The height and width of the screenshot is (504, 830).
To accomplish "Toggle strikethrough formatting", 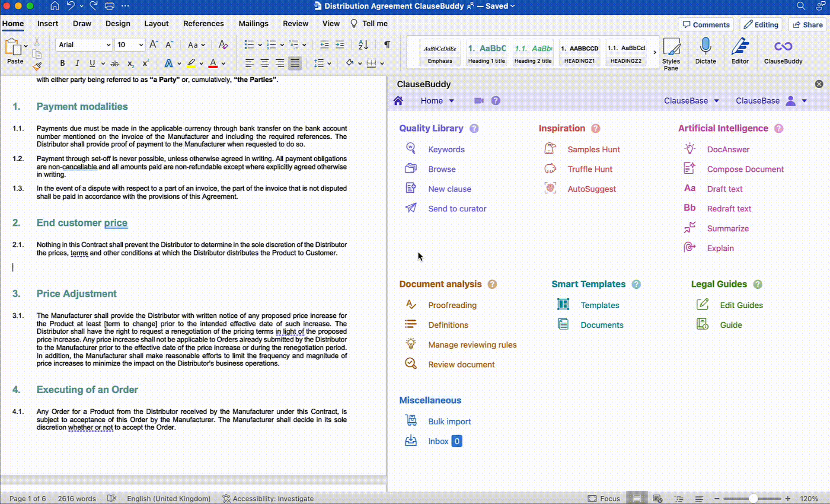I will click(115, 64).
